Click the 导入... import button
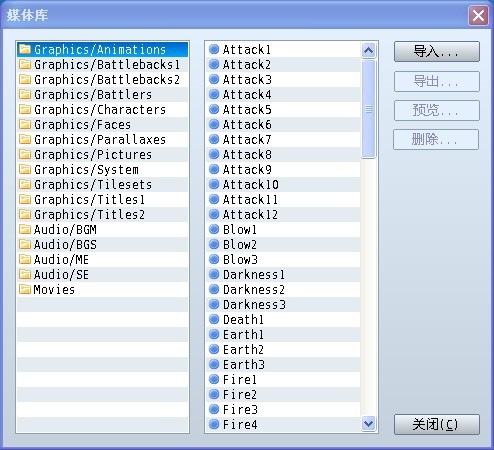 pyautogui.click(x=437, y=51)
